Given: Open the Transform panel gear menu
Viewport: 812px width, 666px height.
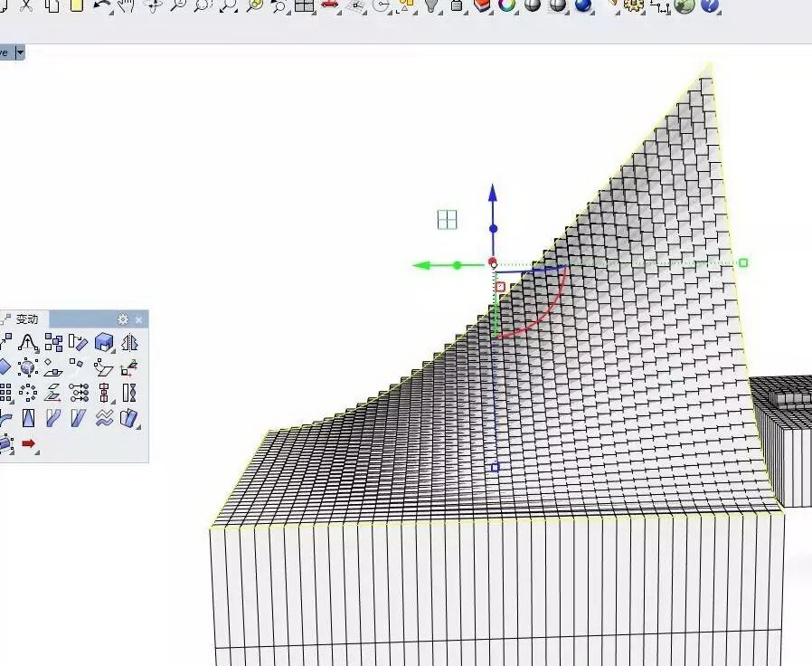Looking at the screenshot, I should (x=123, y=319).
